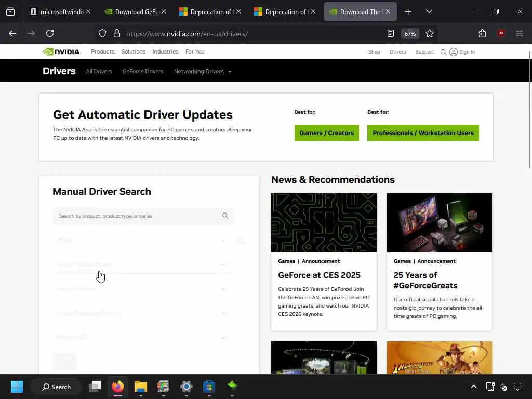Expand the list all tabs chevron
The image size is (532, 399).
coord(429,12)
